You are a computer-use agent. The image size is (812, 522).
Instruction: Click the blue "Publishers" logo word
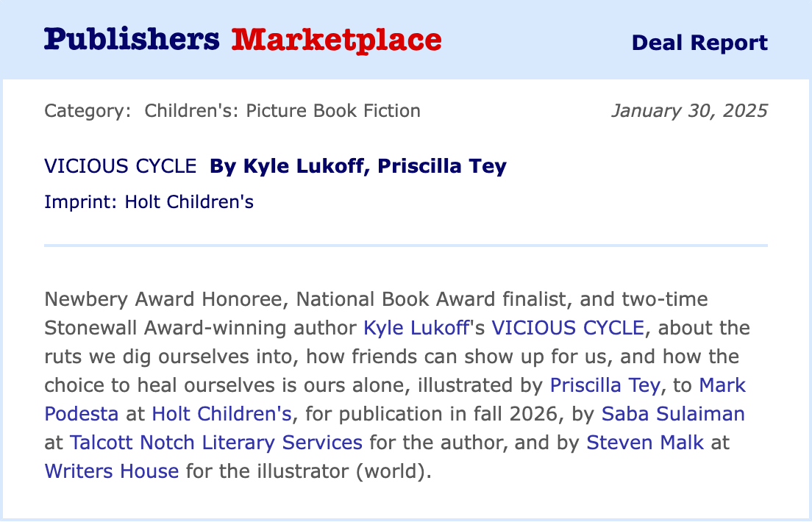click(x=132, y=40)
